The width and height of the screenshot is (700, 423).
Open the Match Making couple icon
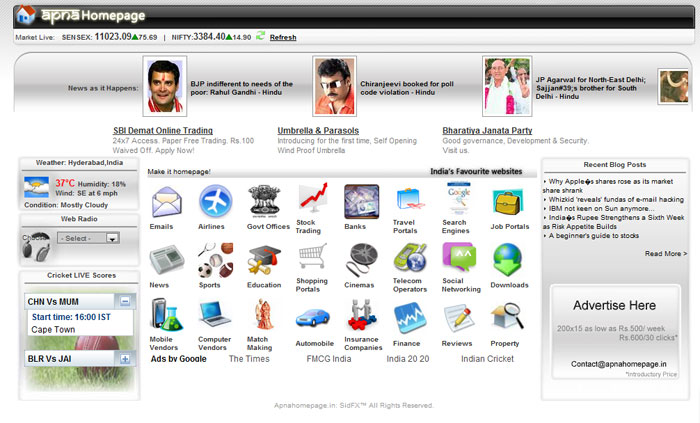(x=263, y=315)
